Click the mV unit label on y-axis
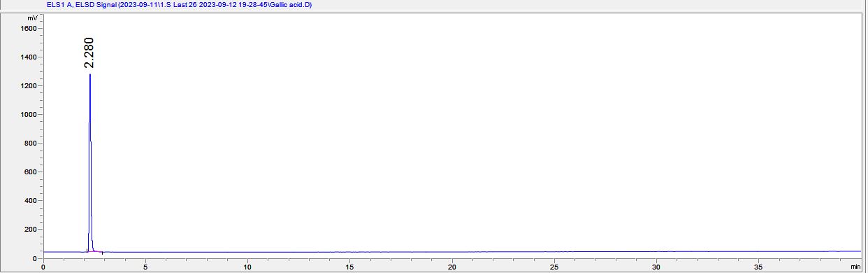This screenshot has width=868, height=273. [x=31, y=17]
